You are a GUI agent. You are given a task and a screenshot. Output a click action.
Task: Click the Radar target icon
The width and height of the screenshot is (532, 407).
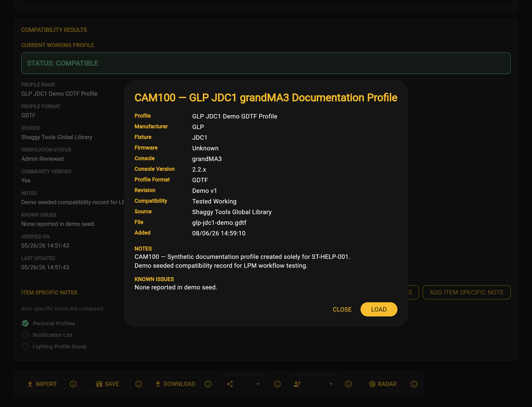372,384
